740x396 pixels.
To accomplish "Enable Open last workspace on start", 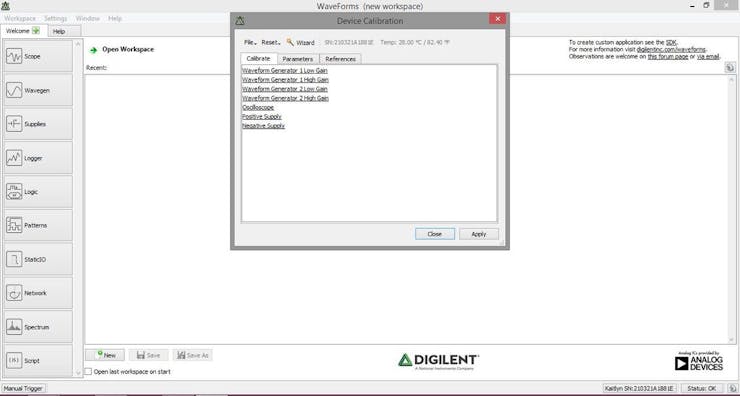I will (88, 371).
